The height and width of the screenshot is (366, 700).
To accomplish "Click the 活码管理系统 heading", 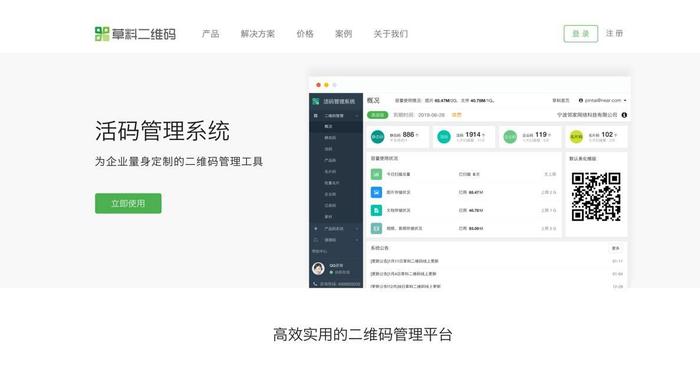I will [x=162, y=131].
